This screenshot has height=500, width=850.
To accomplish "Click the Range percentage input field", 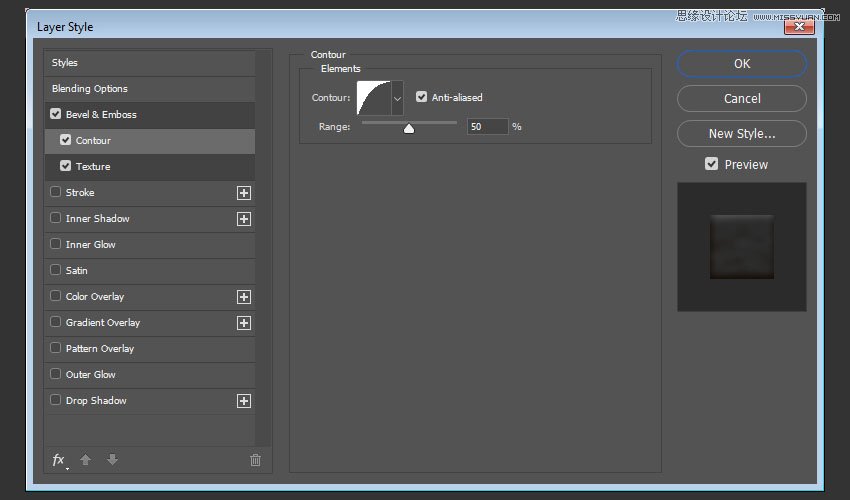I will pos(487,127).
